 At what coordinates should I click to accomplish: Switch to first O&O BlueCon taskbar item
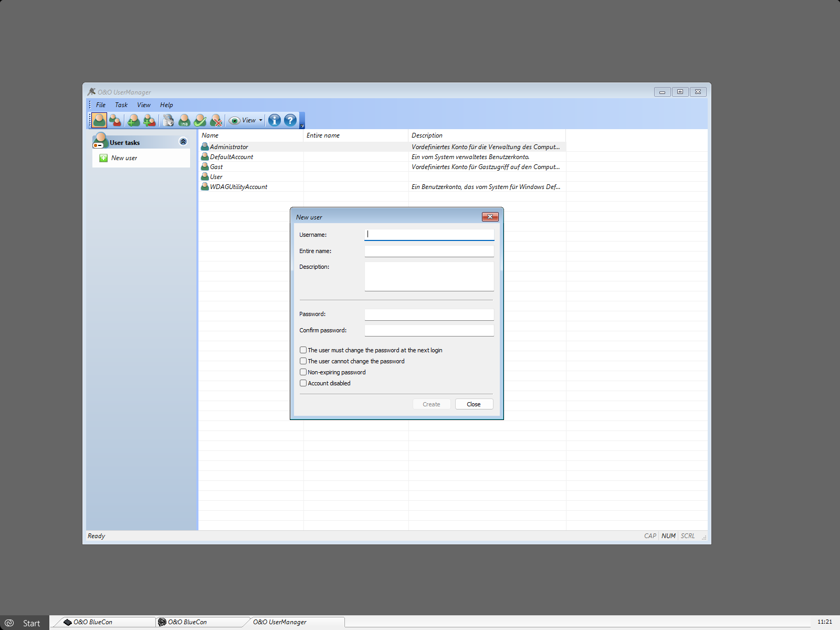pos(104,622)
